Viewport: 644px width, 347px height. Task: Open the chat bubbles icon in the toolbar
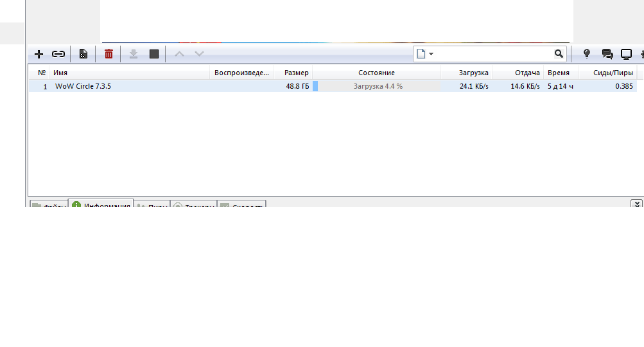(607, 54)
